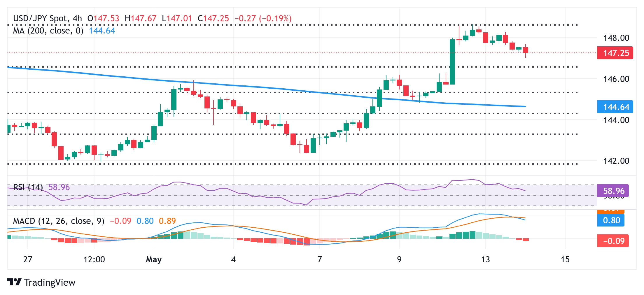The height and width of the screenshot is (295, 644).
Task: Click the 13 date label on time axis
Action: (x=485, y=259)
